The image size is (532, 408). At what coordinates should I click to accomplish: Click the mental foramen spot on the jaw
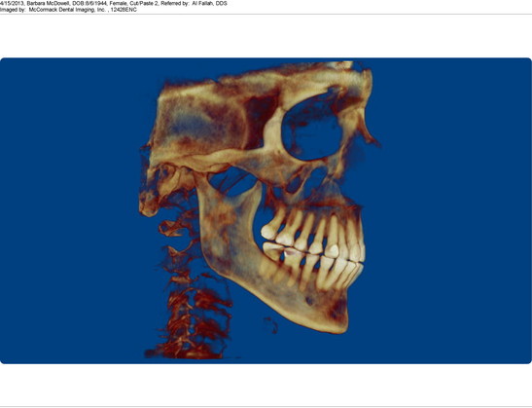(x=309, y=300)
